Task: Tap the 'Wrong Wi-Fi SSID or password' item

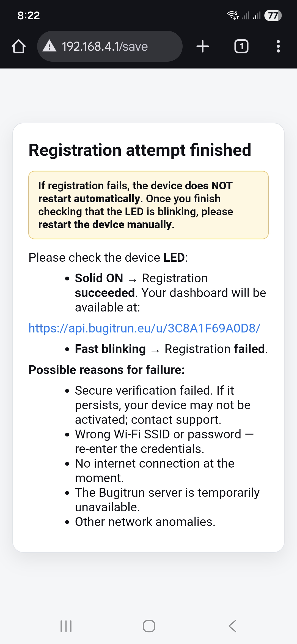Action: pos(164,441)
